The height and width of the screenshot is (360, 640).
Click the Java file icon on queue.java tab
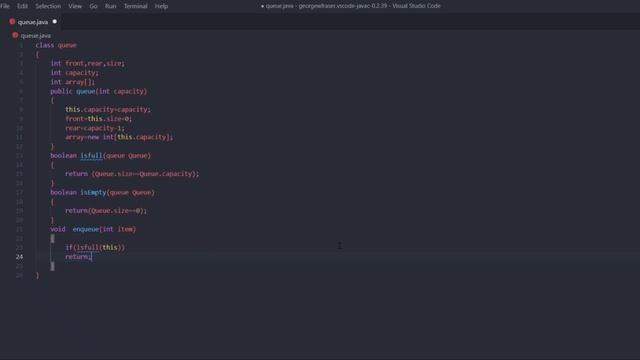[12, 22]
